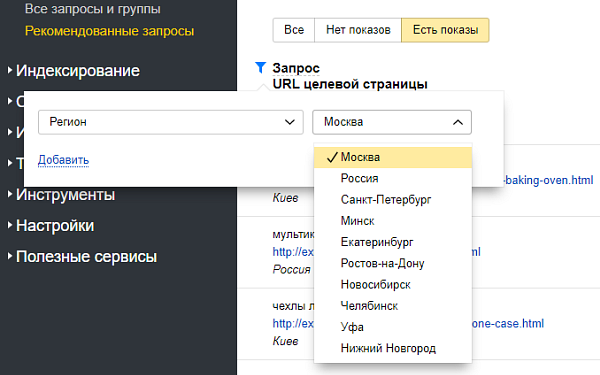This screenshot has height=375, width=600.
Task: Click the Добавить link
Action: [x=64, y=160]
